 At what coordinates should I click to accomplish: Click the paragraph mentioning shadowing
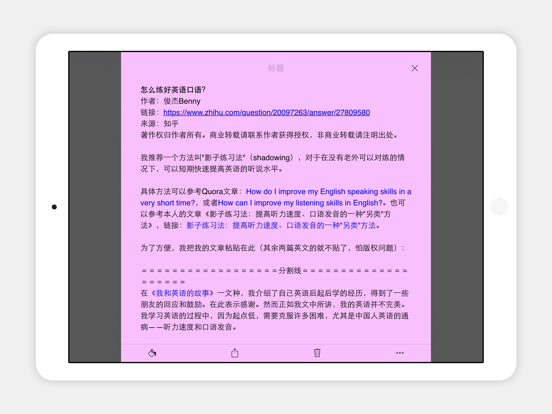click(272, 163)
